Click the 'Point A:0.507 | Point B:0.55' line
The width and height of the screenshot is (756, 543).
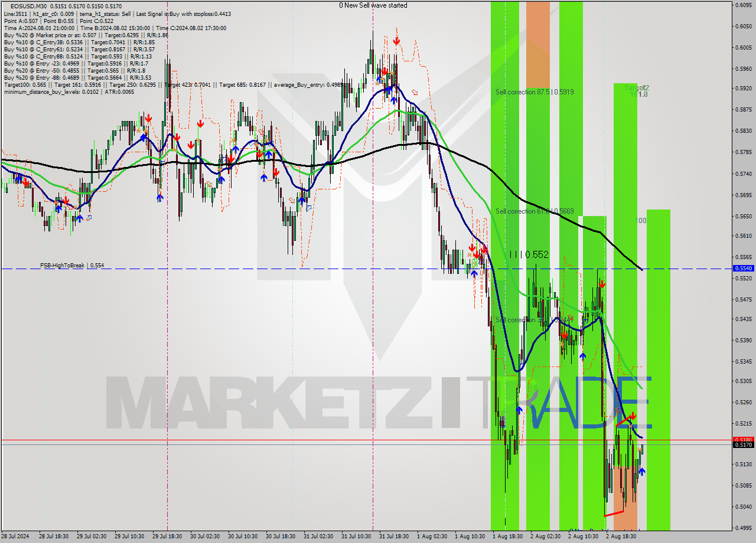58,21
